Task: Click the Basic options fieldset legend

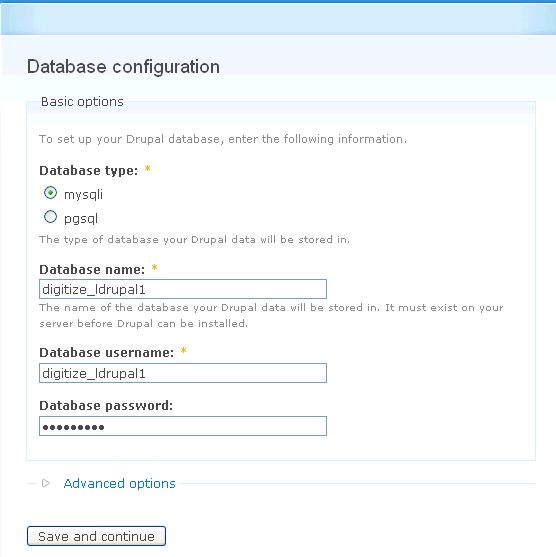Action: click(82, 102)
